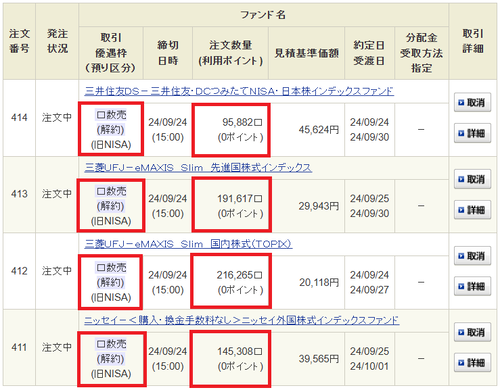Click delivery date 24/10/01
The width and height of the screenshot is (500, 390).
coord(369,366)
